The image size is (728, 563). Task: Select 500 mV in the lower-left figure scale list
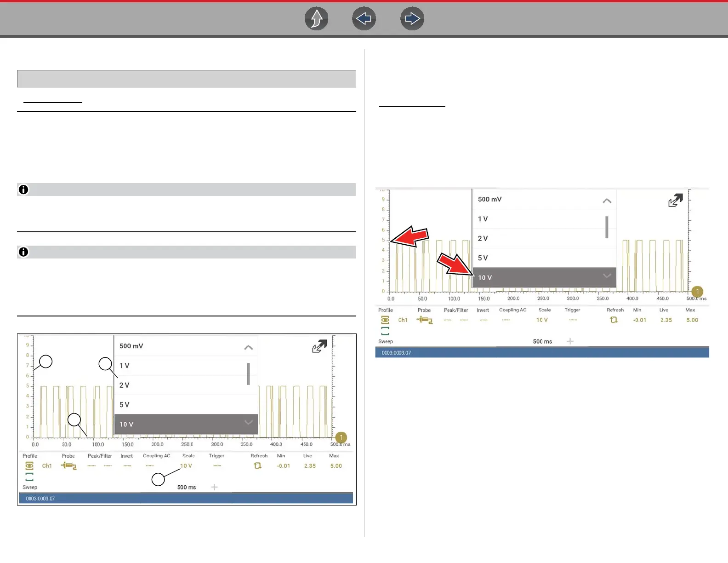pos(186,346)
